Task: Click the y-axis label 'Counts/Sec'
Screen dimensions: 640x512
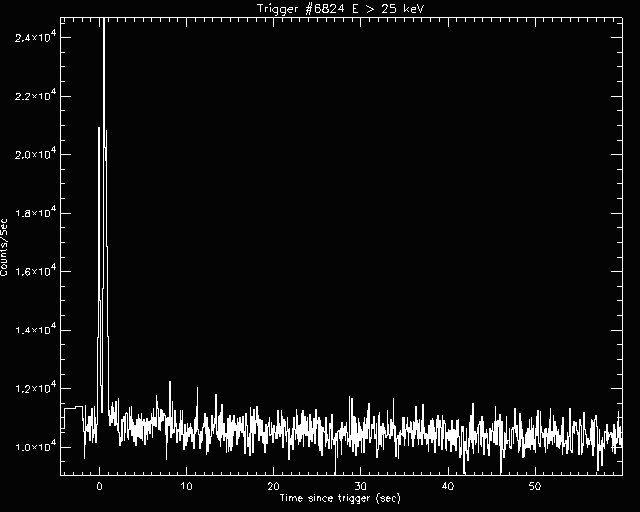Action: pos(4,247)
